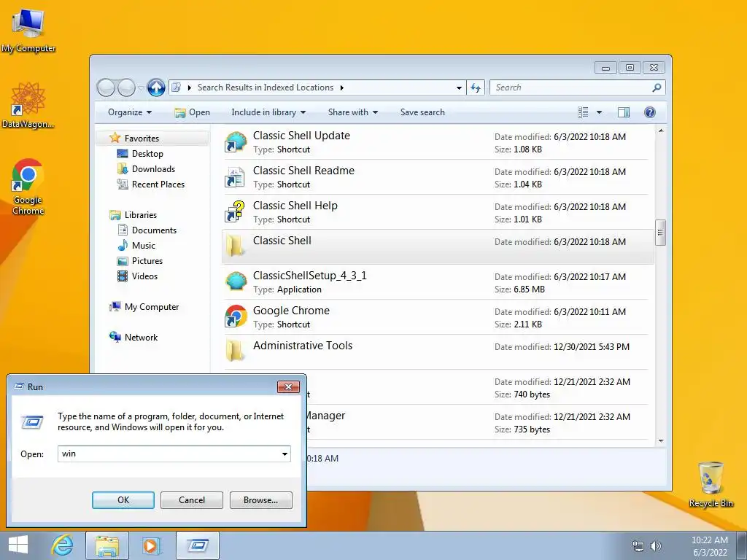The height and width of the screenshot is (560, 747).
Task: Open the Videos library
Action: [x=144, y=276]
